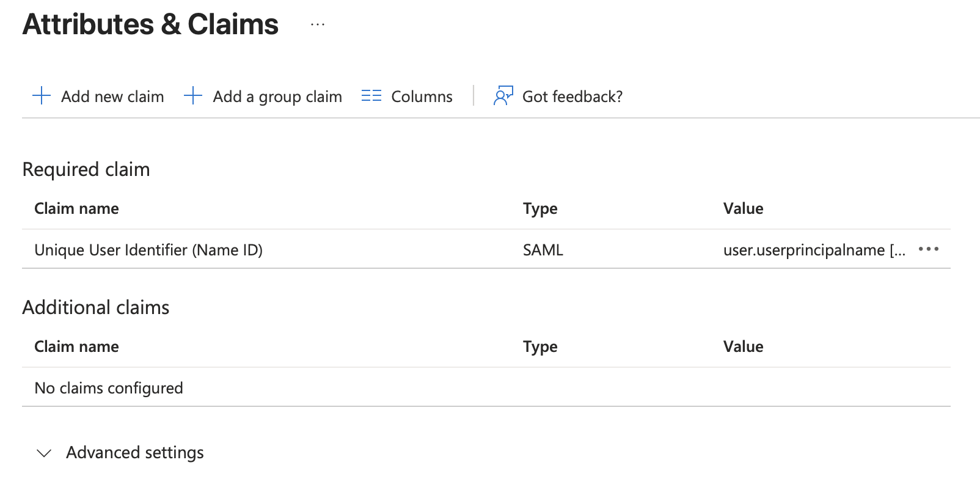Open the Columns chooser label
This screenshot has width=980, height=490.
[x=422, y=97]
